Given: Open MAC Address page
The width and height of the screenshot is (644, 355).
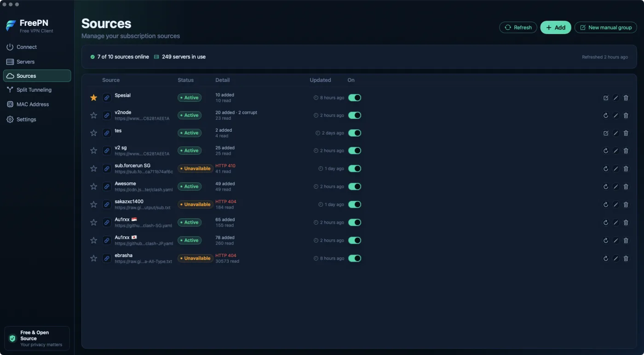Looking at the screenshot, I should 37,104.
